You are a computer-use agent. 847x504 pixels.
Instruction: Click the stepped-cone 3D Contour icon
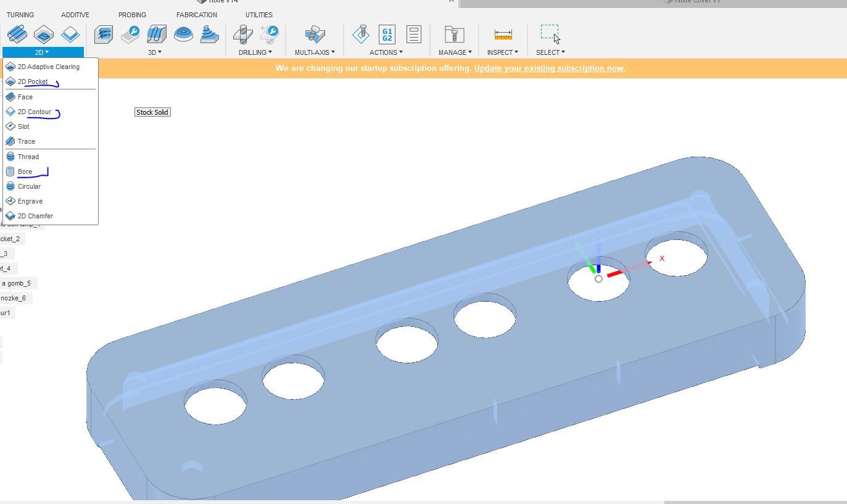point(210,34)
